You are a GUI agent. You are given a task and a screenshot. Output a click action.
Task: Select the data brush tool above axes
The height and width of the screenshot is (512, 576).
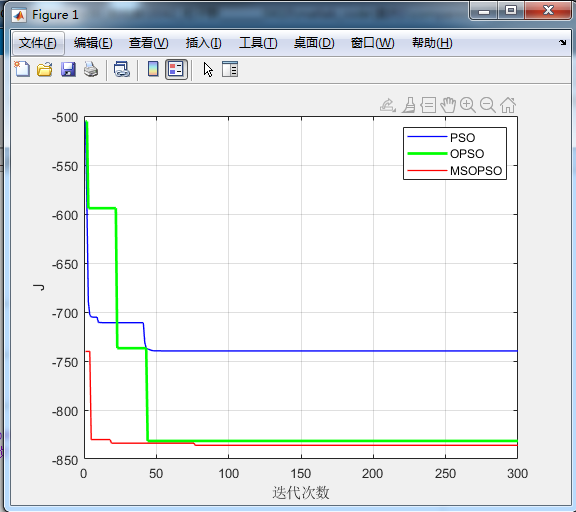(408, 105)
